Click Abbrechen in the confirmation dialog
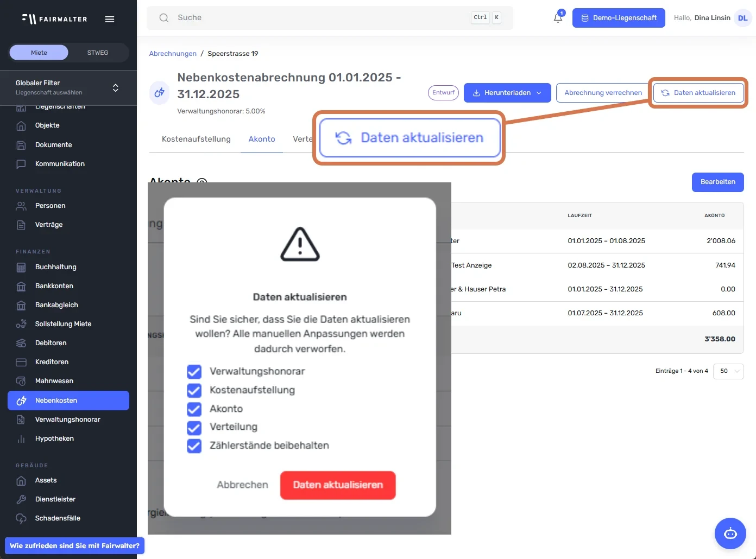The image size is (756, 559). click(x=242, y=485)
